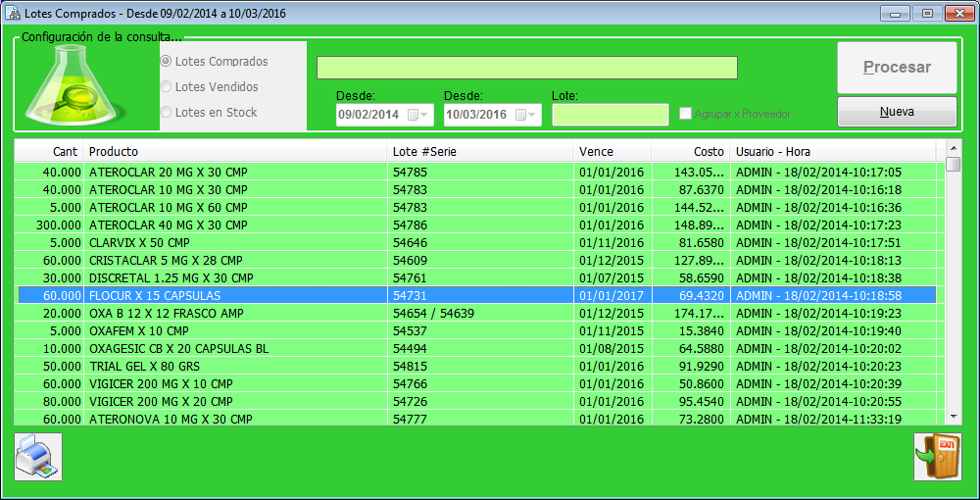The width and height of the screenshot is (980, 500).
Task: Click the cost value 15.3840
Action: [702, 330]
